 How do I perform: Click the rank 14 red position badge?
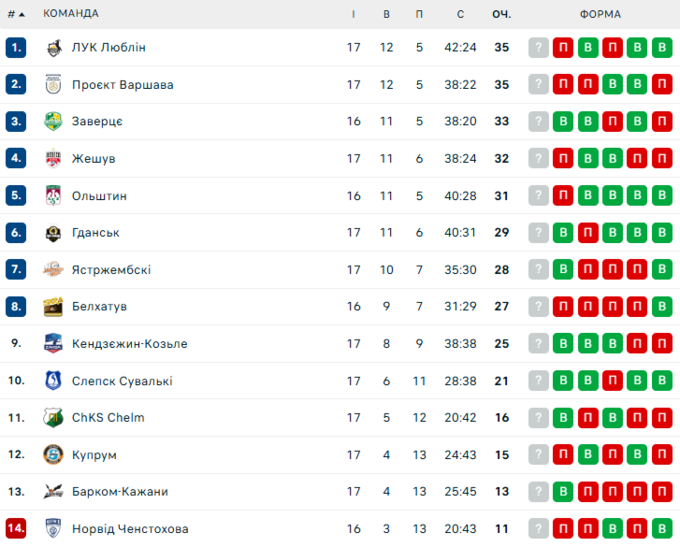tap(15, 529)
